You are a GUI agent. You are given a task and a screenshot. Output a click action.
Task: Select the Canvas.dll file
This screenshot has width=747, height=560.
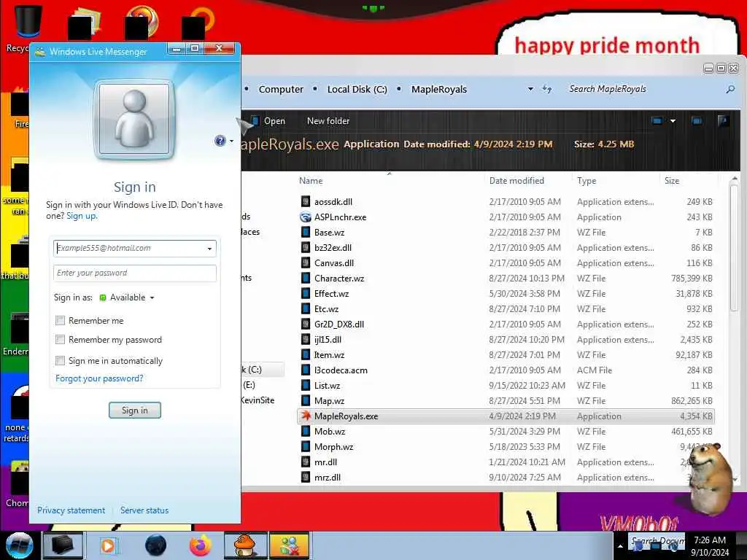click(x=506, y=262)
